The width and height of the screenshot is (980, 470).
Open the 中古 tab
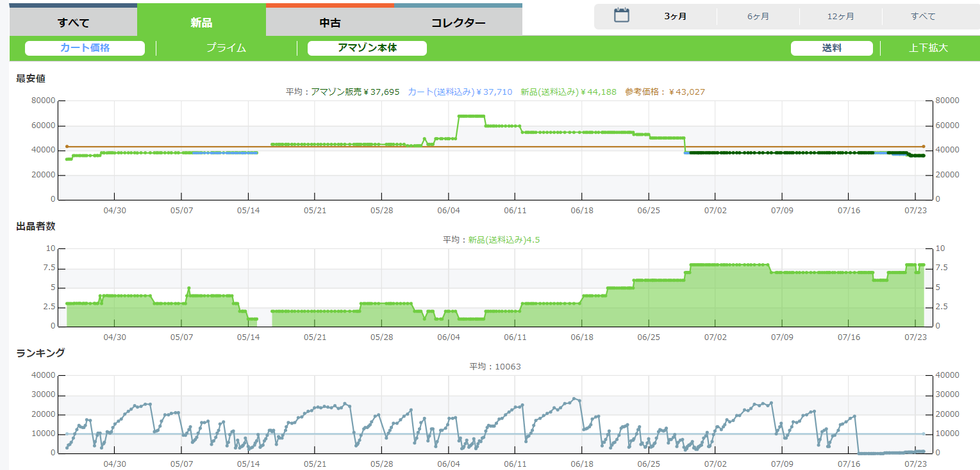point(329,23)
